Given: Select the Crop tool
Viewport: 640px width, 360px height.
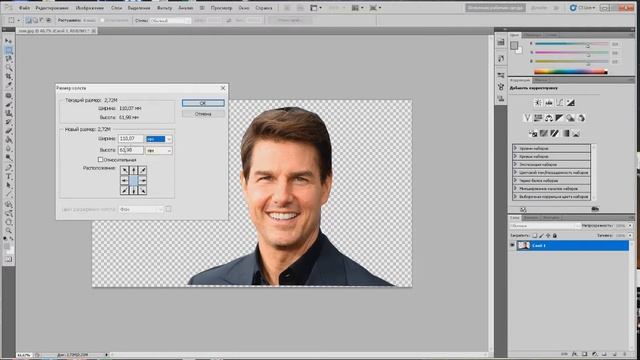Looking at the screenshot, I should [9, 76].
